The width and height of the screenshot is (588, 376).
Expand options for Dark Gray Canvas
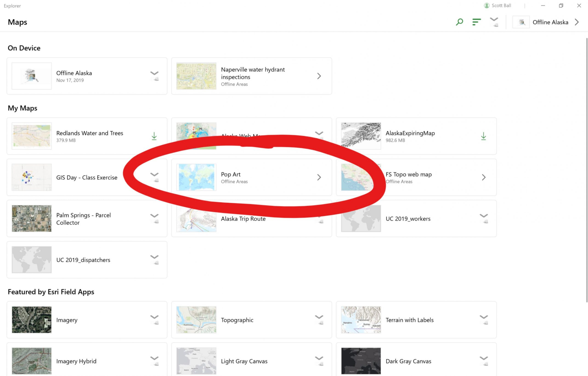483,358
